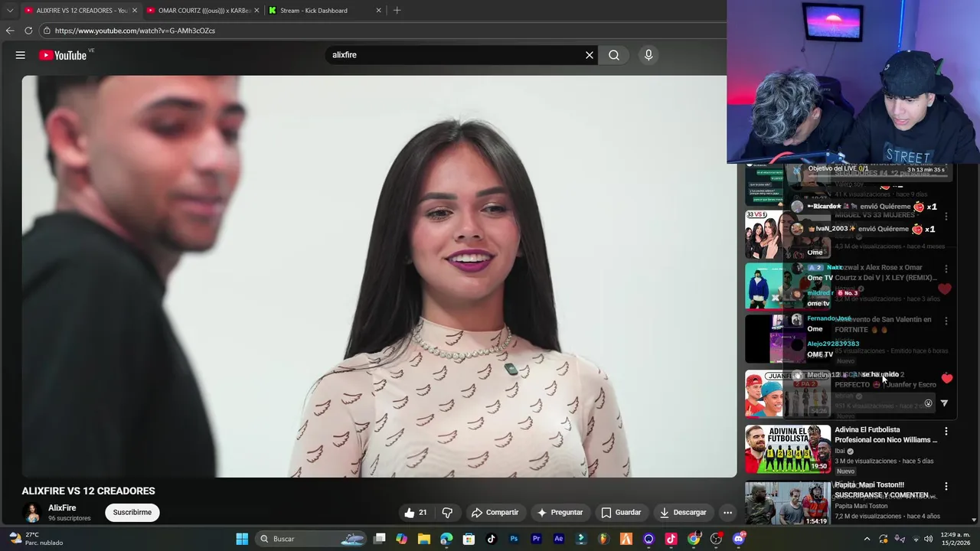980x551 pixels.
Task: Select the ALIXFIRE VS 12 CREADORES tab
Action: pos(81,11)
